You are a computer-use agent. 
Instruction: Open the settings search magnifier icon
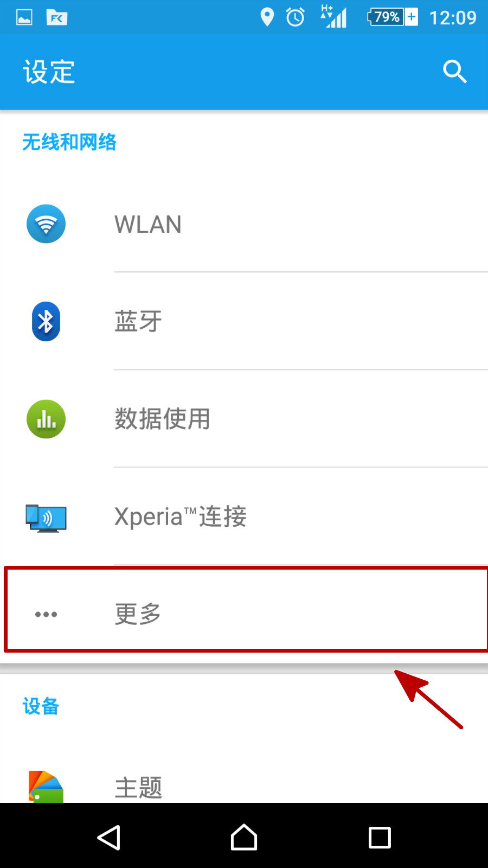pos(454,72)
